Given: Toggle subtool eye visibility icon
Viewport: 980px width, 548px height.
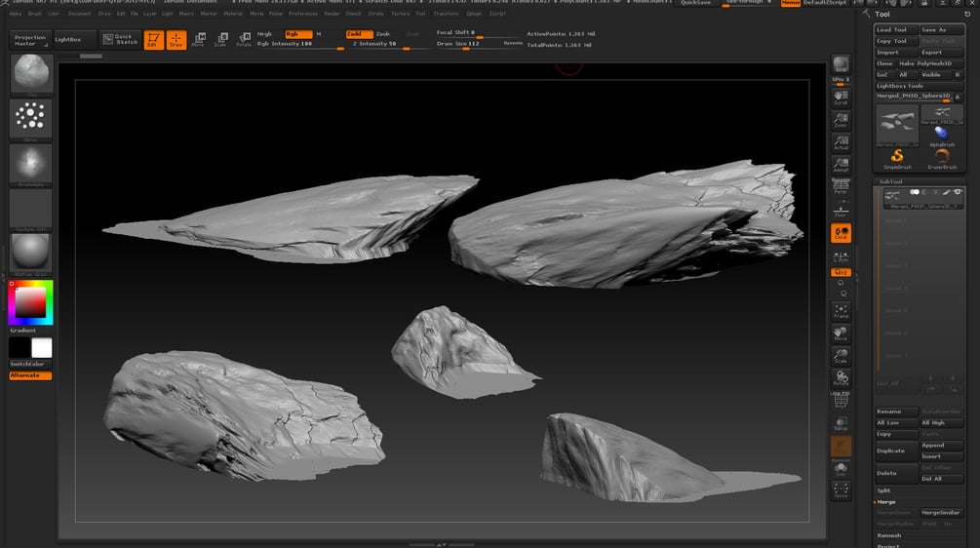Looking at the screenshot, I should [x=958, y=193].
